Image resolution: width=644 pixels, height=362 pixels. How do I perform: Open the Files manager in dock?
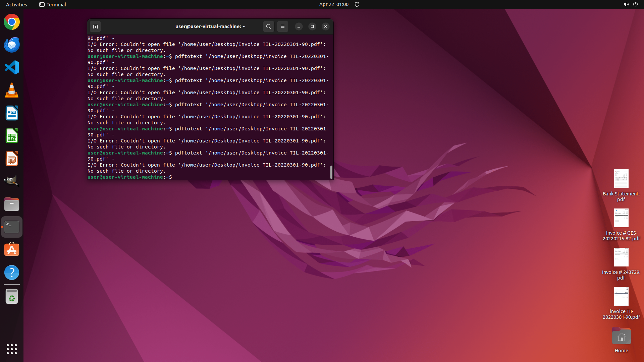point(12,204)
